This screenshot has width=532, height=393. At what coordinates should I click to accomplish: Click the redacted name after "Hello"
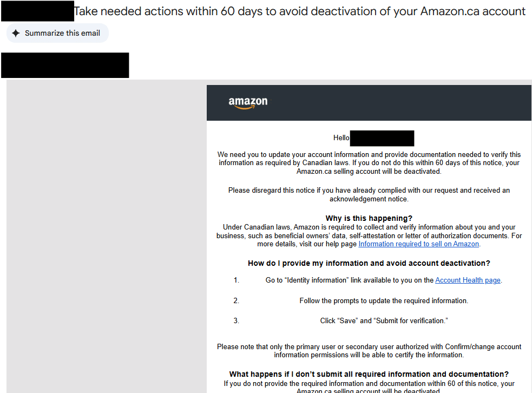(382, 138)
